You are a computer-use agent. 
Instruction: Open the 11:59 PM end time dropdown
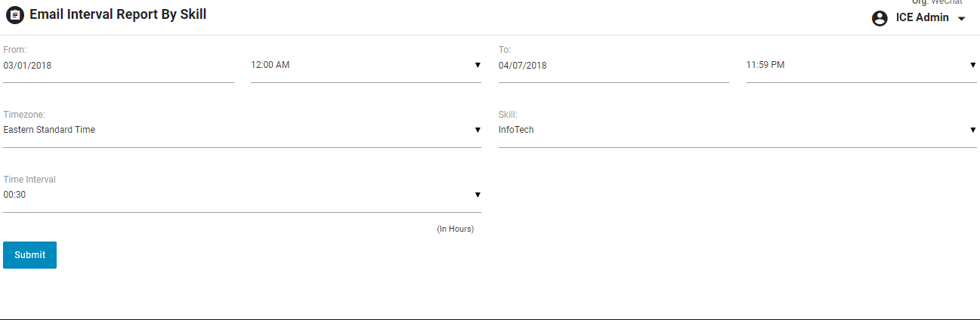[x=850, y=66]
